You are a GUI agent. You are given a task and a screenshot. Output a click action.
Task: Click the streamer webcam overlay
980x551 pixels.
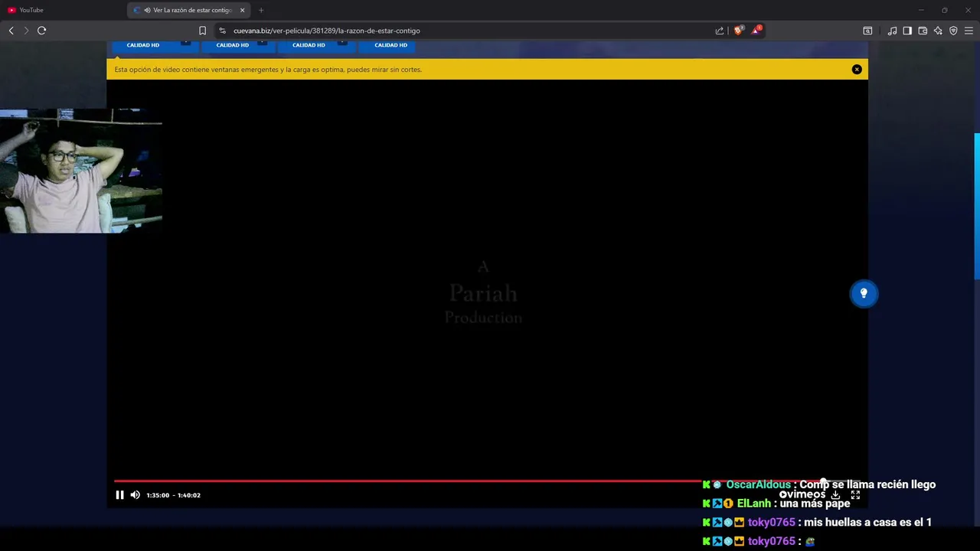click(81, 171)
